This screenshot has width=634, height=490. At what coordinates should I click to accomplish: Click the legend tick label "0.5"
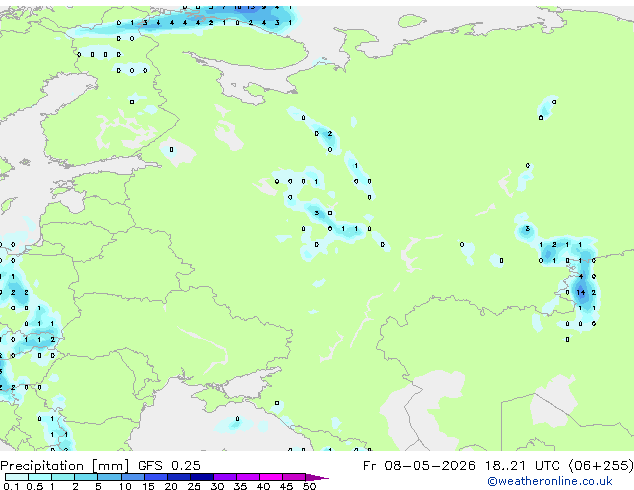point(34,486)
